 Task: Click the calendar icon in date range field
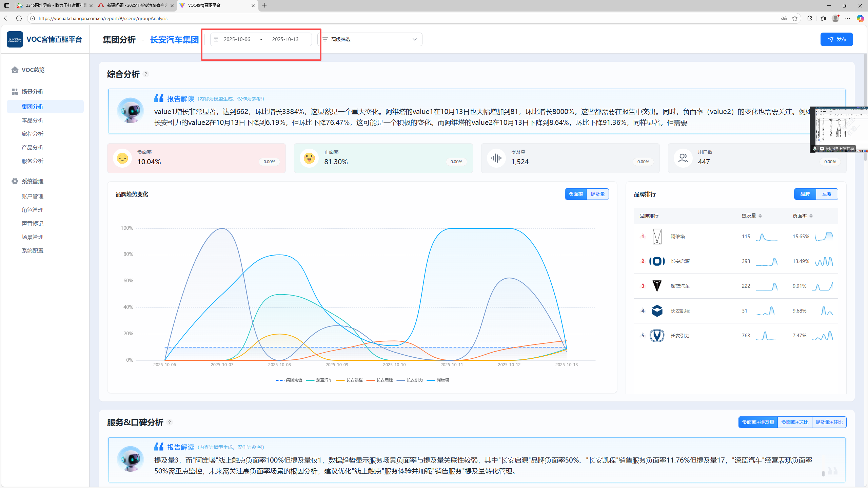[x=216, y=39]
